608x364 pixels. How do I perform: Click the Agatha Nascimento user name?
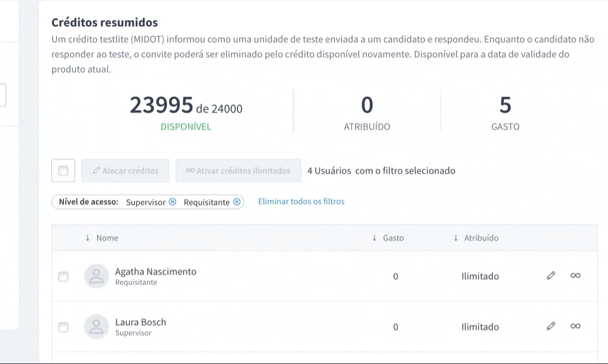156,271
